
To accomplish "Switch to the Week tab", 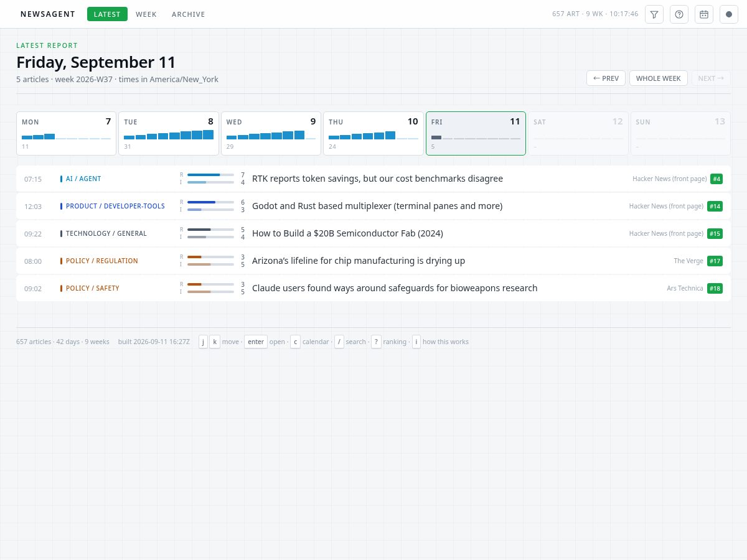I will pyautogui.click(x=146, y=14).
